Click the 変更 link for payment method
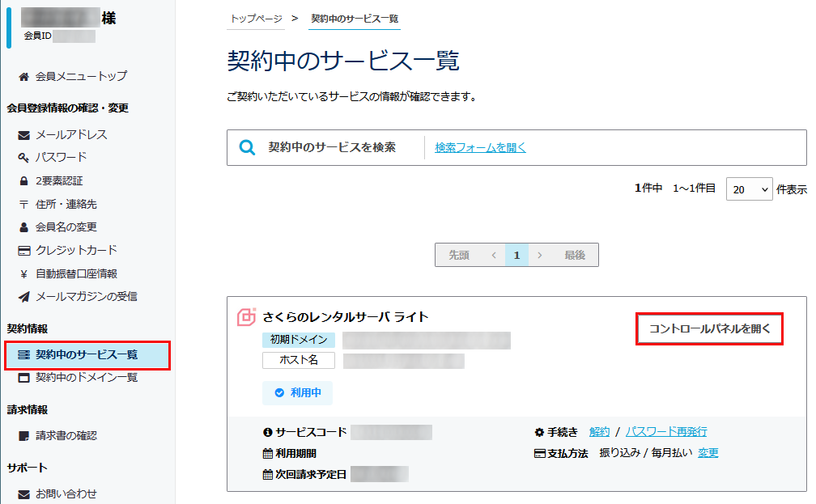 708,453
